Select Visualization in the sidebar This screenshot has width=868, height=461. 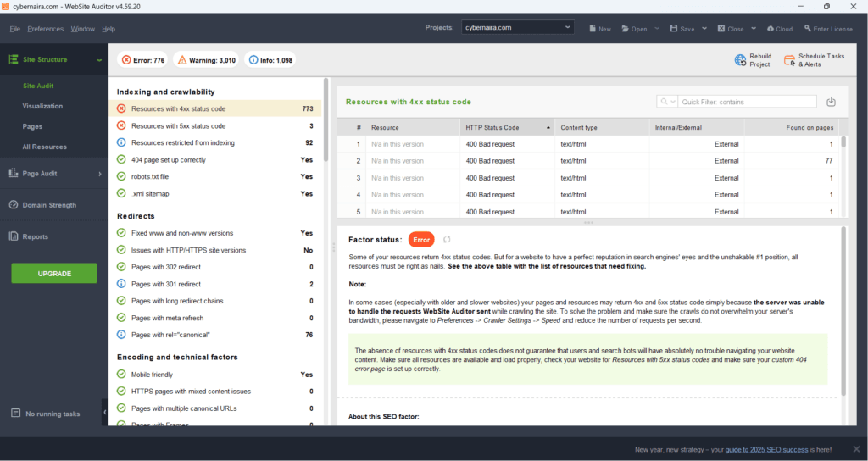[x=42, y=106]
